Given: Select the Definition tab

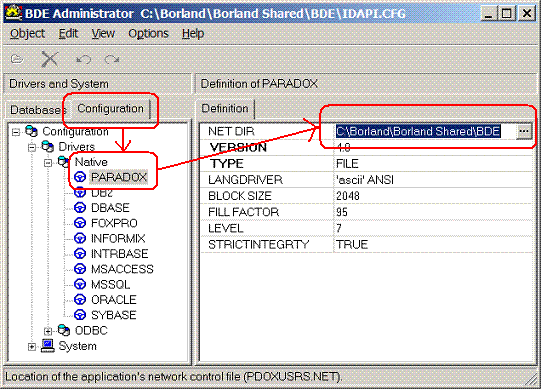Looking at the screenshot, I should [225, 109].
